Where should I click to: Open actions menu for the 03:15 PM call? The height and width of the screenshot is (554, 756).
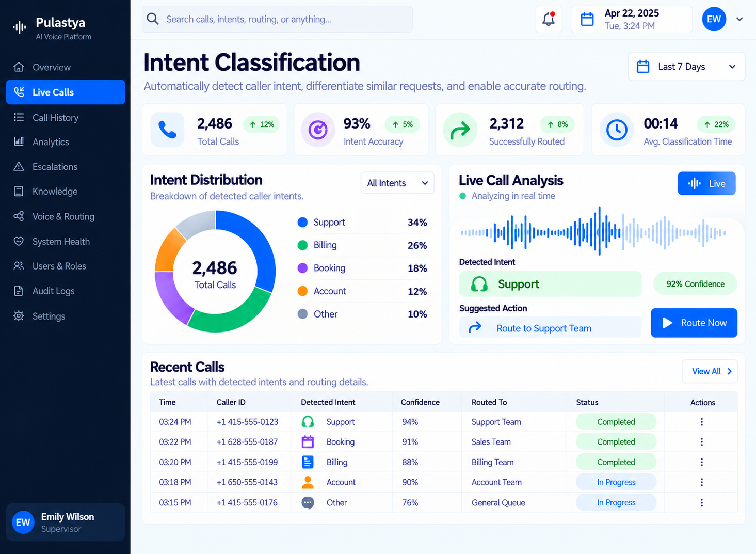702,502
